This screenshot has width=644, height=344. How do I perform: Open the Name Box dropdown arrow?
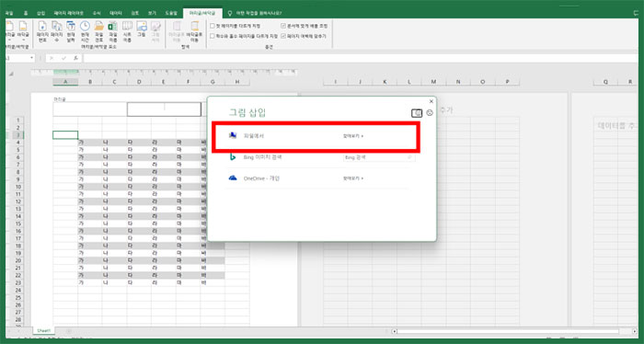click(x=32, y=58)
